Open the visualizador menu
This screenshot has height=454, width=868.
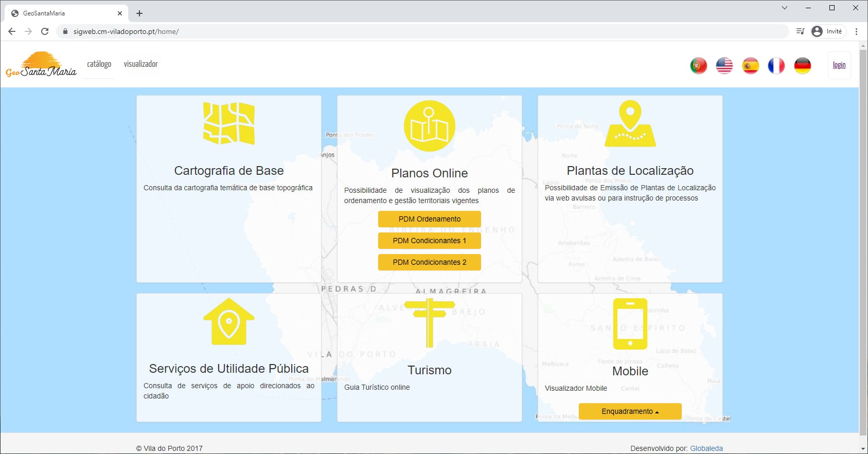[140, 64]
